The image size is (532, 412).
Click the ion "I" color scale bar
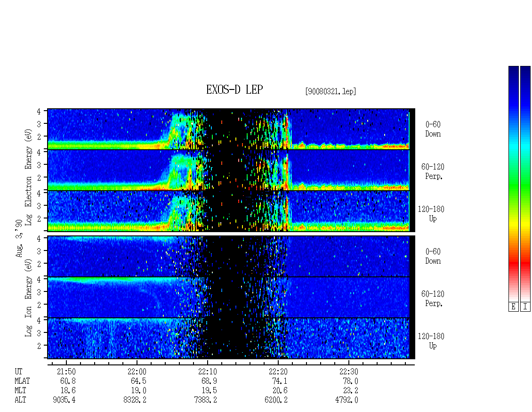525,184
